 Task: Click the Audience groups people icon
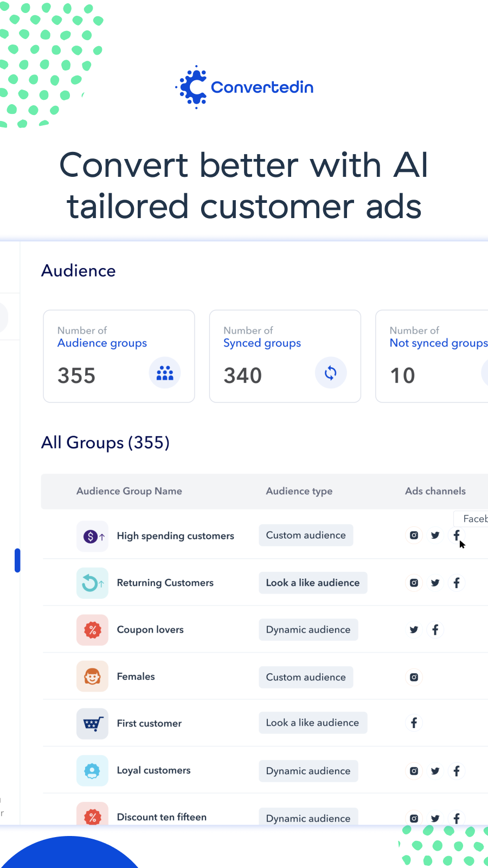pos(165,373)
